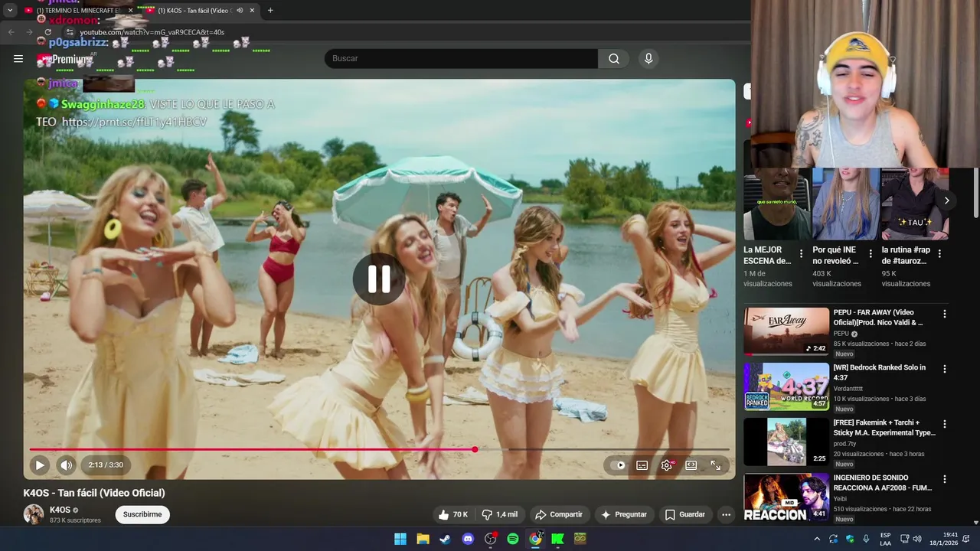Mute the video with the volume icon
Image resolution: width=980 pixels, height=551 pixels.
click(x=67, y=465)
